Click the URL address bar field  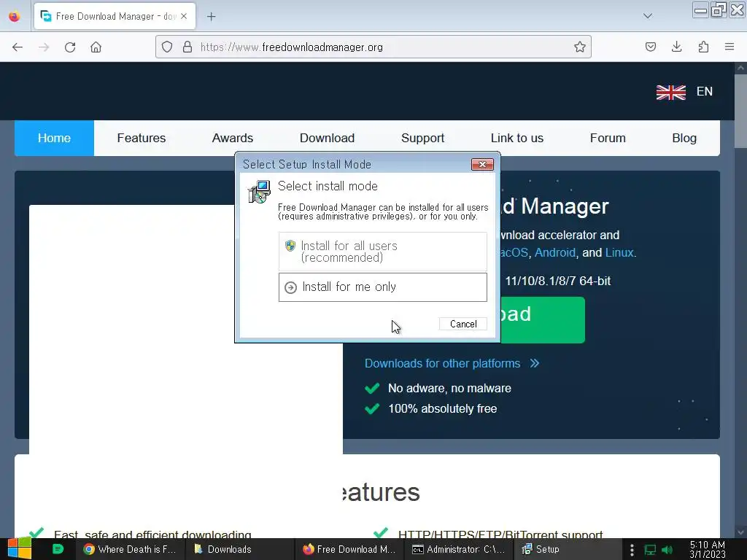(x=373, y=47)
